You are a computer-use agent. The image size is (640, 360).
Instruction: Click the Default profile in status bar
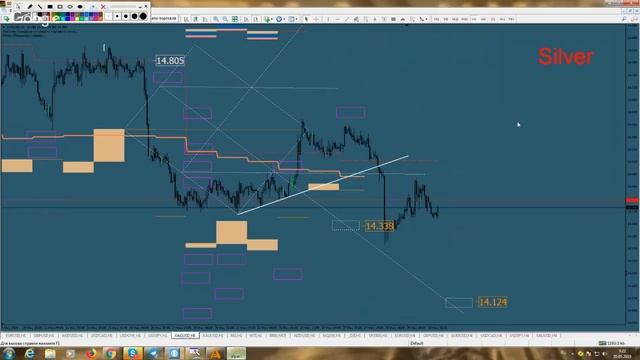click(x=416, y=343)
